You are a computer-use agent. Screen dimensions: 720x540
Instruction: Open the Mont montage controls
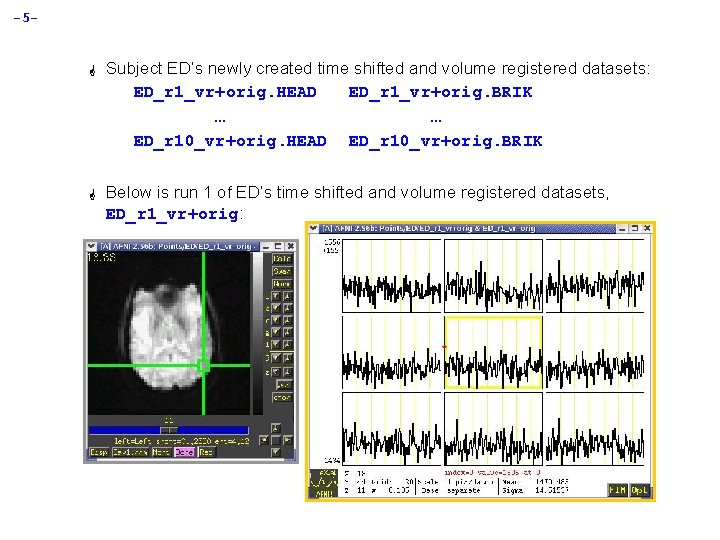point(161,452)
